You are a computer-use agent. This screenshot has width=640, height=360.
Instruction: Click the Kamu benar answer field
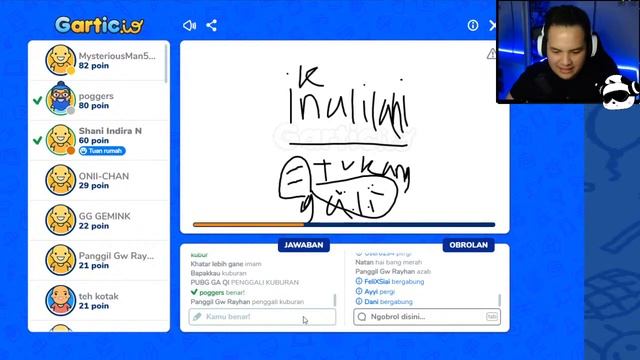coord(262,317)
